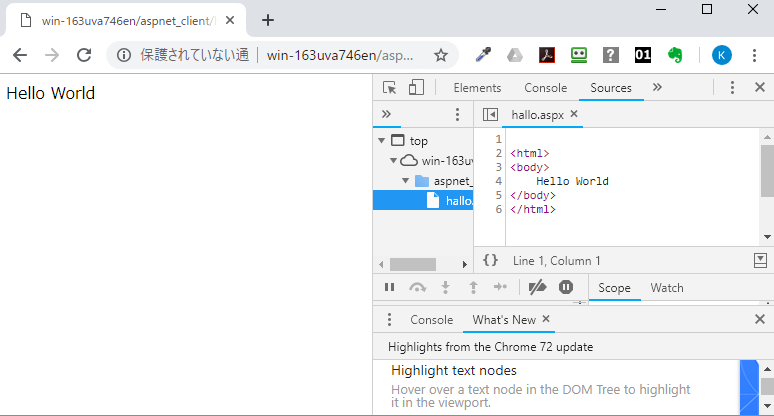Click the pause script execution button

(390, 288)
